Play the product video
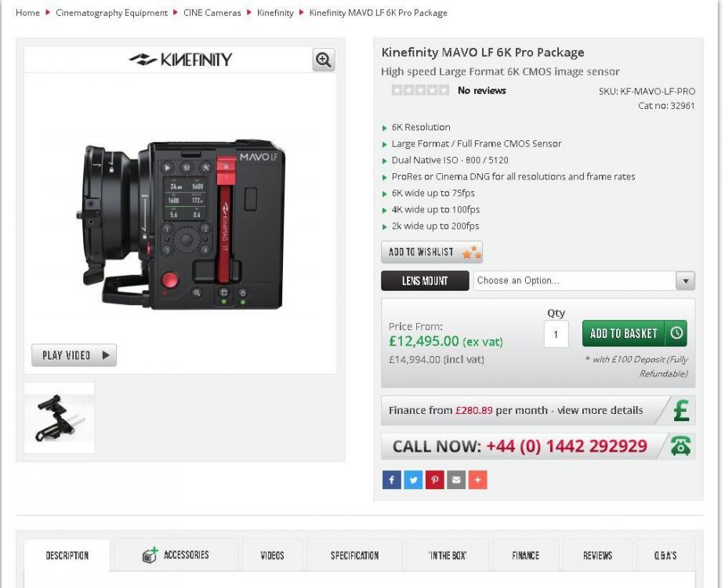Image resolution: width=725 pixels, height=588 pixels. [x=74, y=355]
